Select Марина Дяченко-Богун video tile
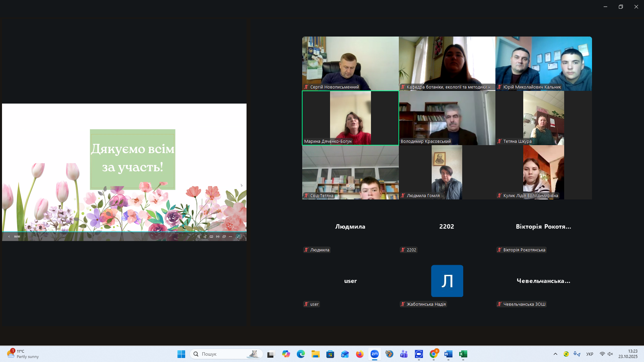Screen dimensions: 644x362 pyautogui.click(x=350, y=118)
